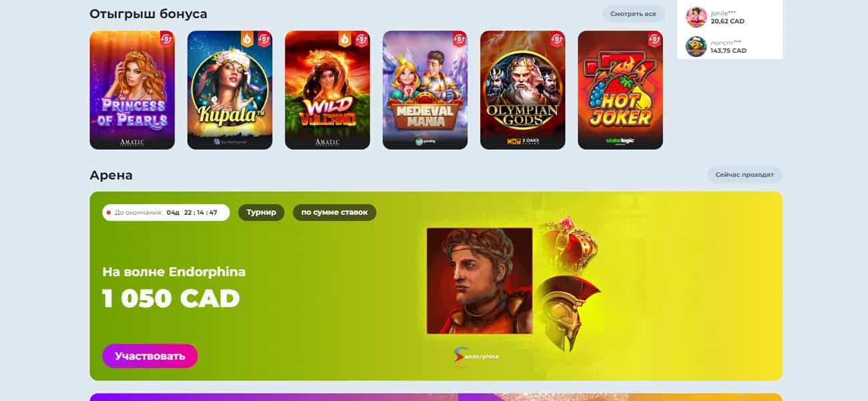Select the по сумме ставок tag
The height and width of the screenshot is (401, 868).
click(335, 213)
